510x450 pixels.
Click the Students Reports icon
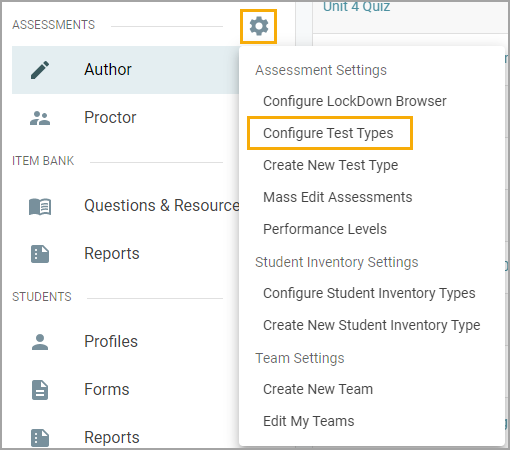click(x=40, y=438)
